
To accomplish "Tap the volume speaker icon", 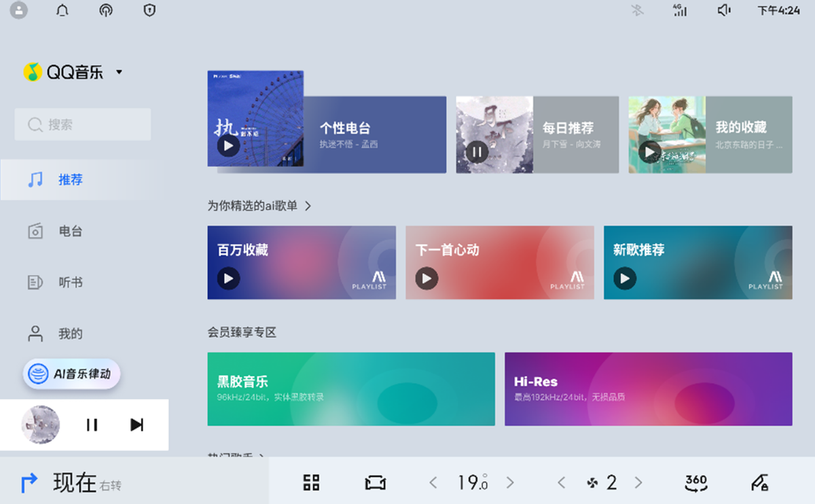I will 724,10.
